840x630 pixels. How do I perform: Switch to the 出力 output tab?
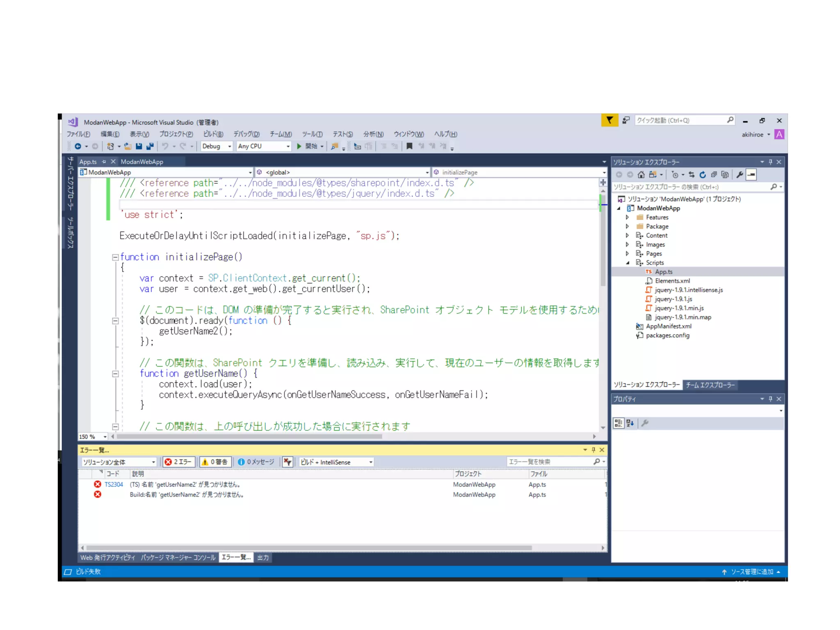point(263,558)
